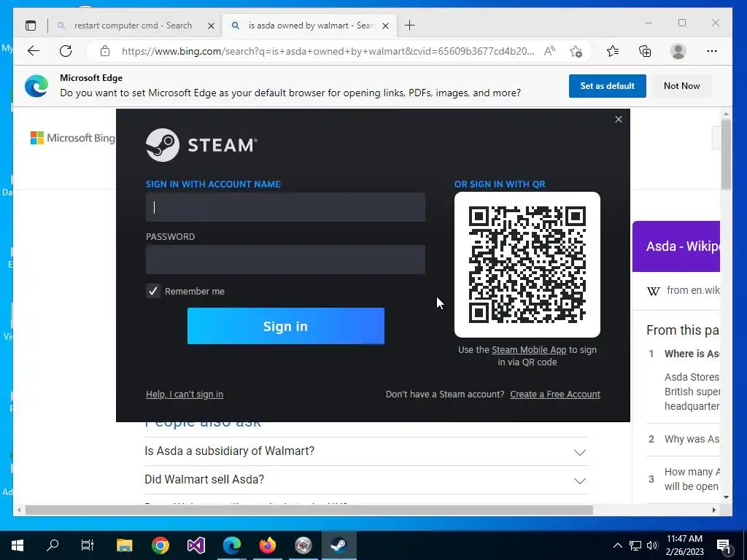The height and width of the screenshot is (560, 747).
Task: Open the clock and calendar
Action: [684, 545]
